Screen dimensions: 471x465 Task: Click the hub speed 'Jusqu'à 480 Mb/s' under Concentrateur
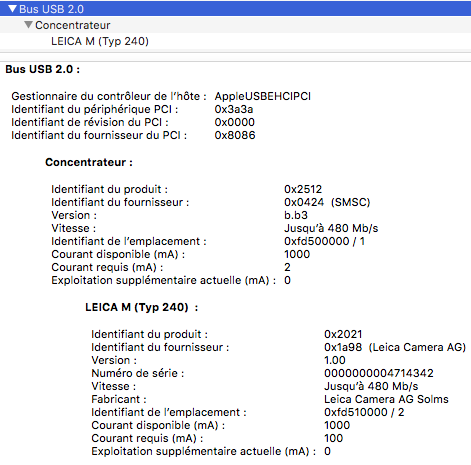click(x=331, y=228)
